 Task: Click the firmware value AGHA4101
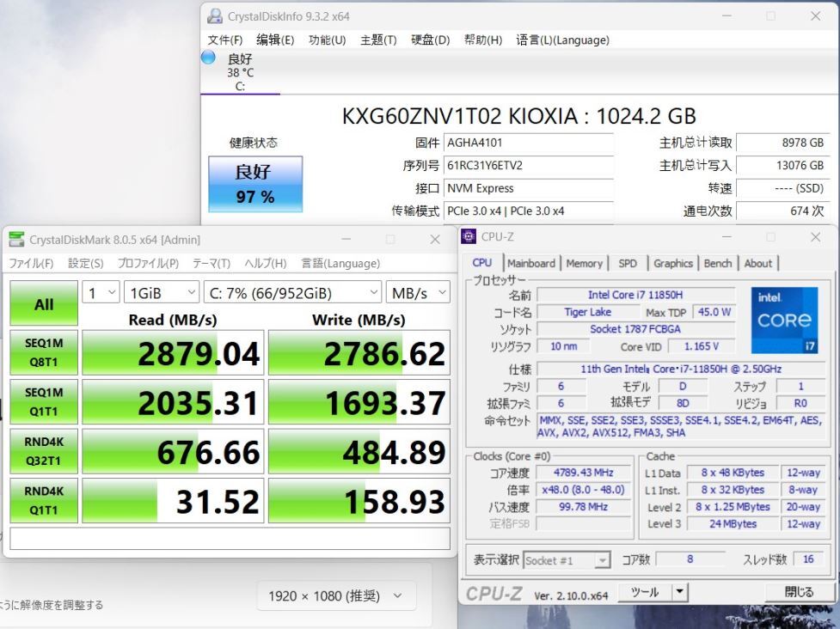click(x=528, y=143)
